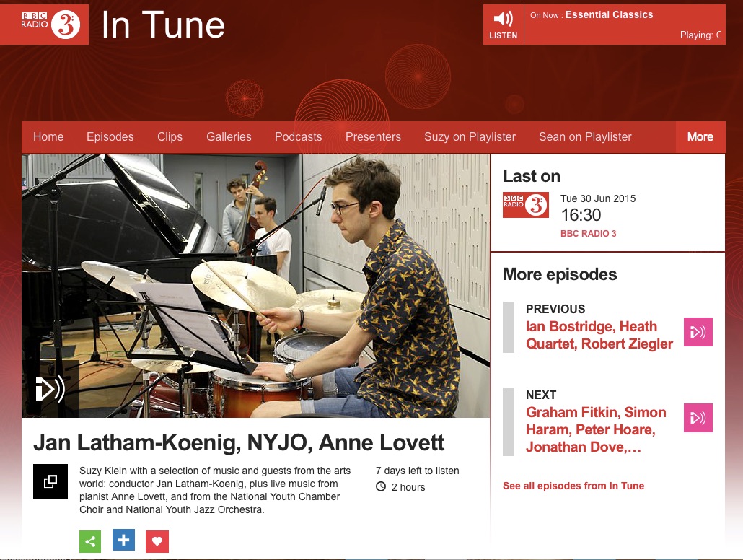Play the episode using the image audio icon
Image resolution: width=743 pixels, height=560 pixels.
click(50, 389)
